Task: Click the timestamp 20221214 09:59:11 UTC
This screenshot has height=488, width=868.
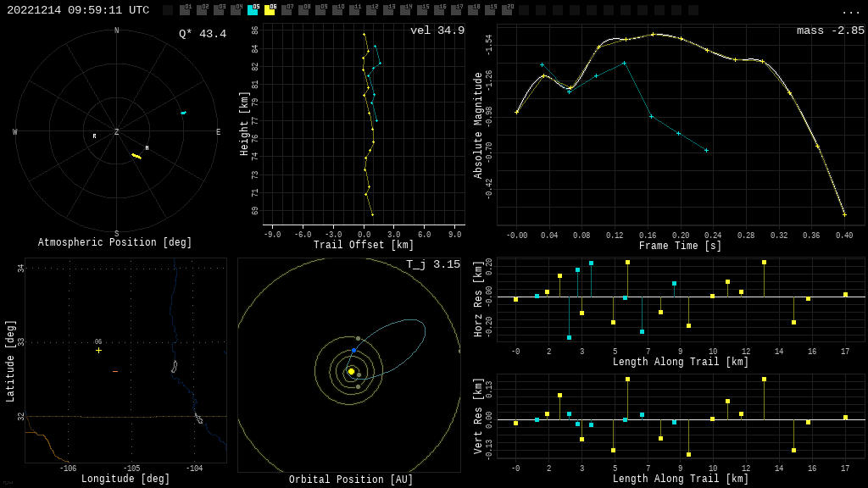Action: coord(78,10)
